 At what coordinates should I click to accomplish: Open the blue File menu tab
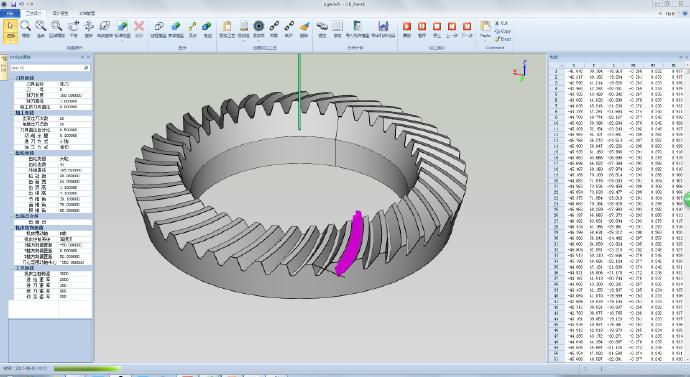point(10,14)
